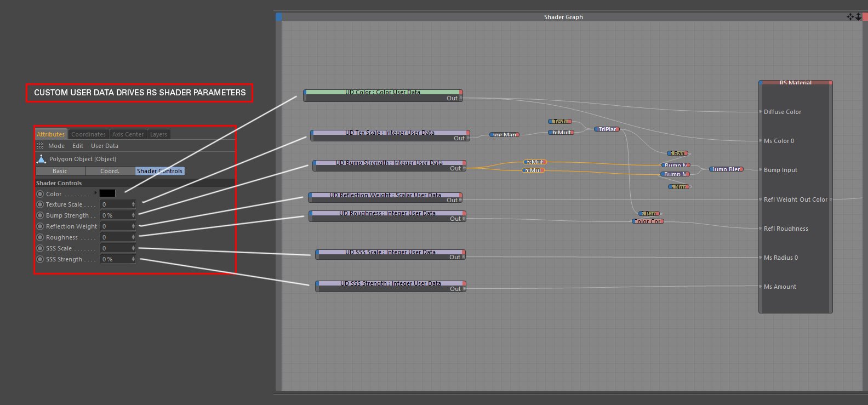Select the TriPlanar node in the graph

(x=607, y=129)
